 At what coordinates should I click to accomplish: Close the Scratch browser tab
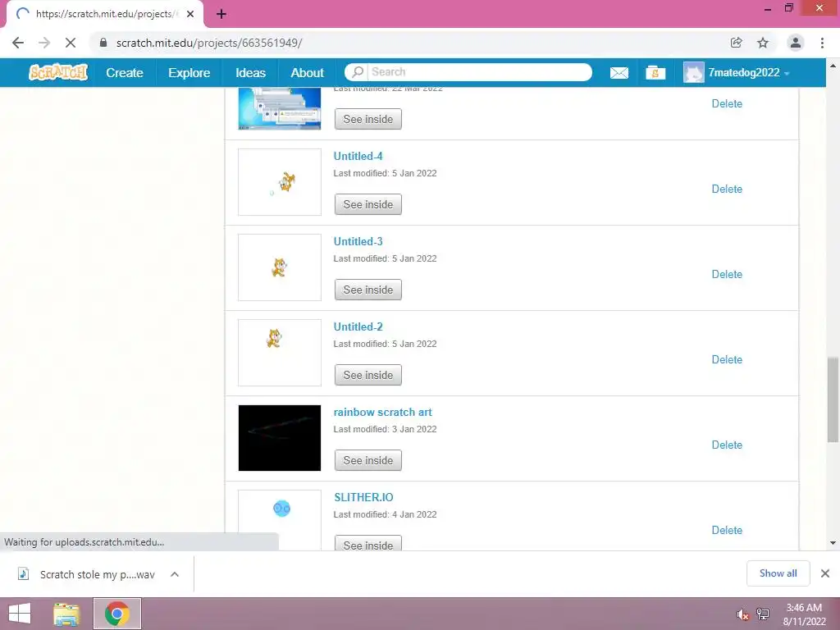point(190,14)
